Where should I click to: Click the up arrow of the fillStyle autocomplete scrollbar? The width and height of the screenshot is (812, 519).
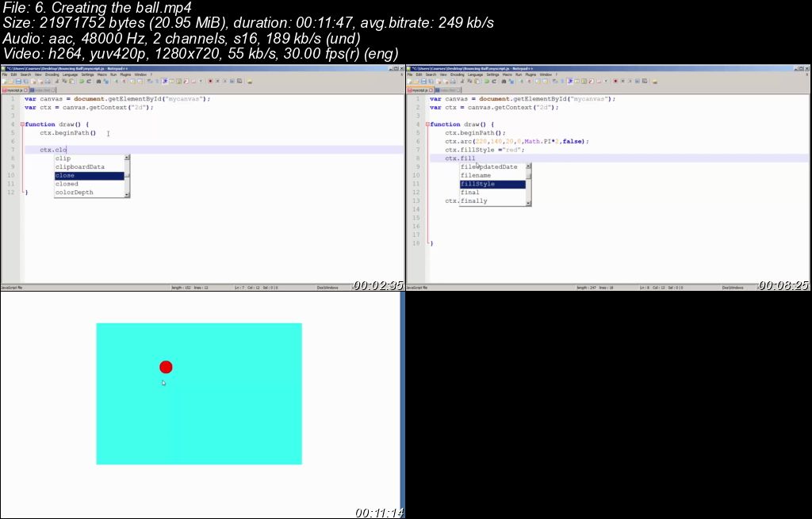[528, 166]
